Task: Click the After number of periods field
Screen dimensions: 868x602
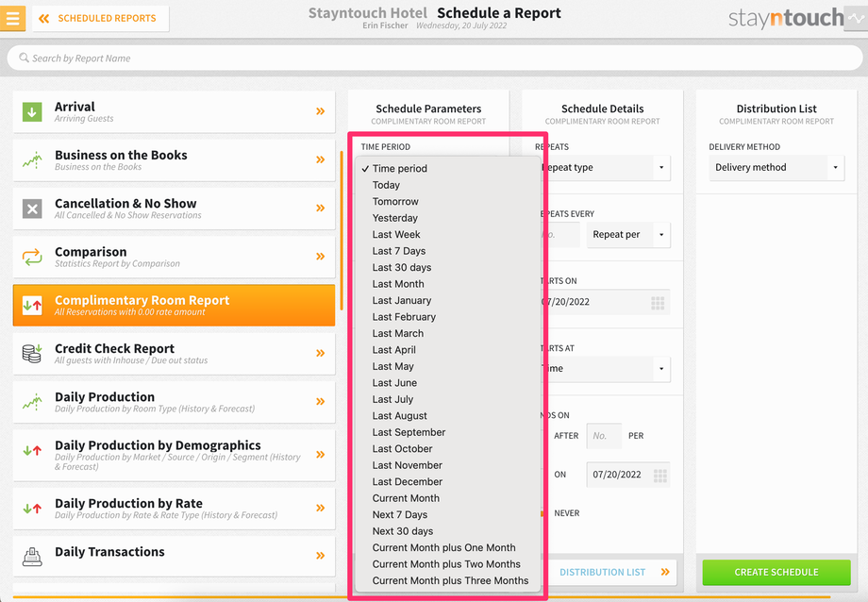Action: pos(604,436)
